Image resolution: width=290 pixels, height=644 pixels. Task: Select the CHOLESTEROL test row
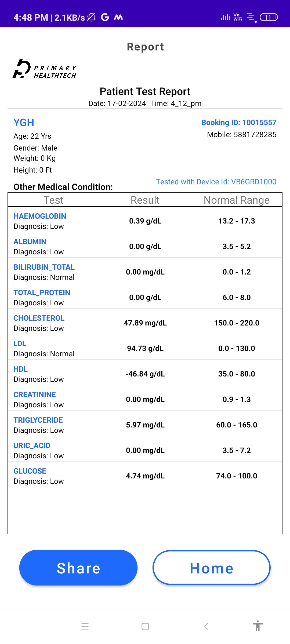pos(145,323)
